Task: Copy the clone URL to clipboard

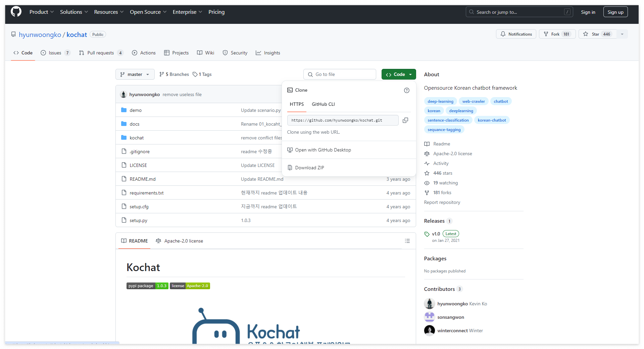Action: pos(405,120)
